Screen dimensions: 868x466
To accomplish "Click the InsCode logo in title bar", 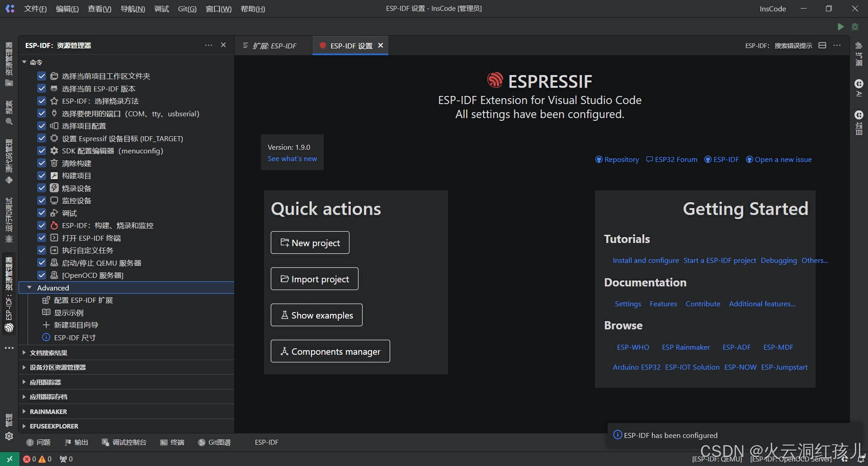I will coord(10,9).
